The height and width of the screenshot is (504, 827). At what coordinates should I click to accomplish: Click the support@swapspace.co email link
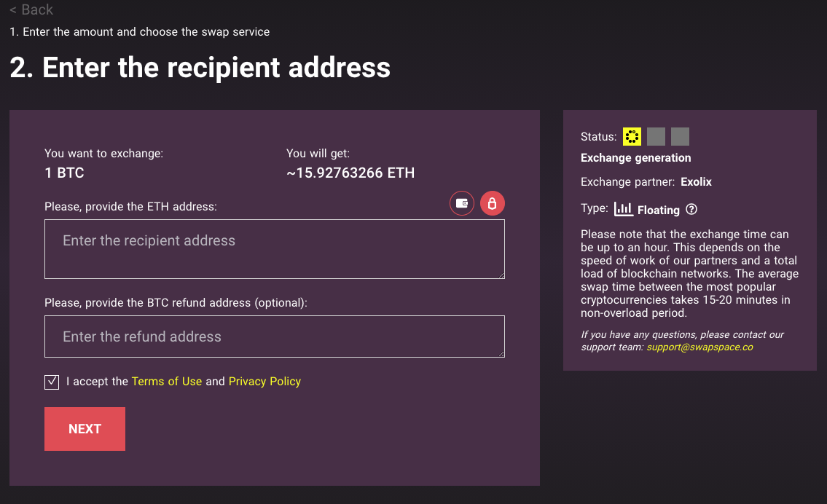pos(700,347)
